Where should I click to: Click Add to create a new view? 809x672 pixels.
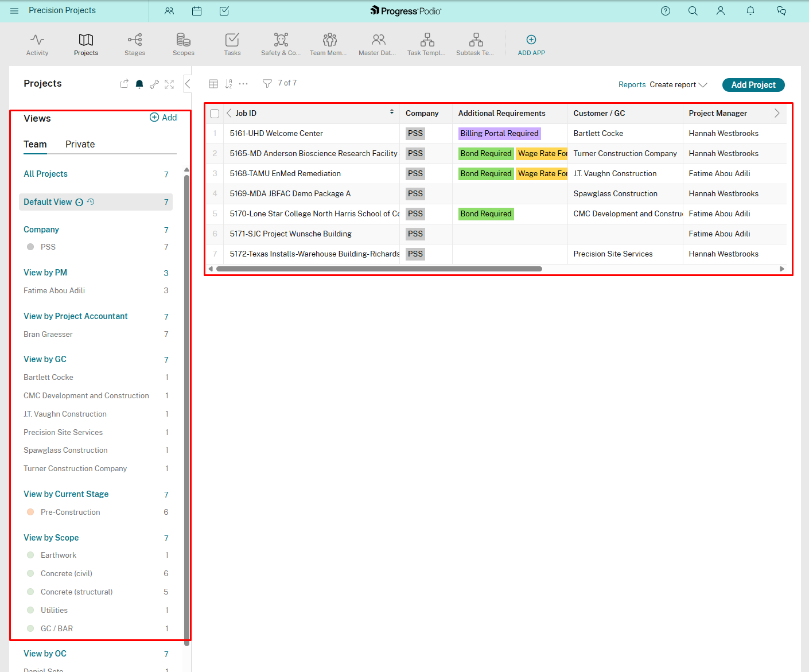click(x=164, y=117)
